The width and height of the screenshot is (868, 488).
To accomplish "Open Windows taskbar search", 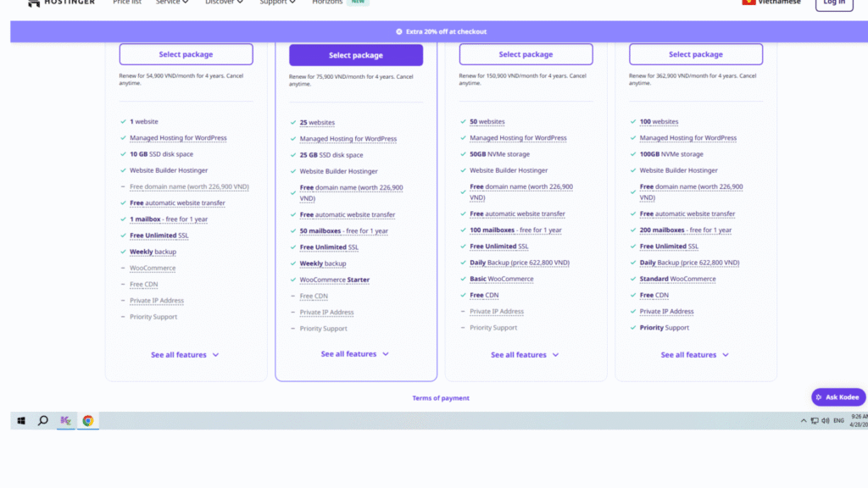I will point(42,421).
